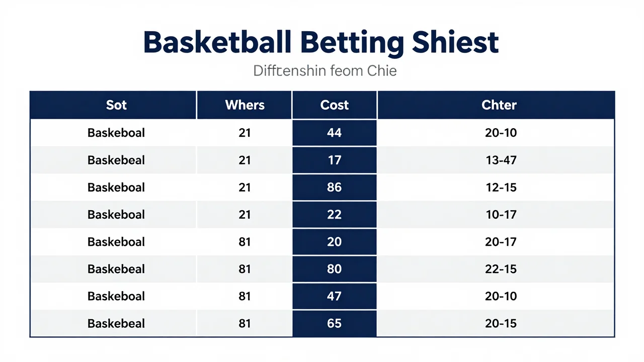Click the Cost cell showing 20
The image size is (644, 362).
click(x=335, y=242)
